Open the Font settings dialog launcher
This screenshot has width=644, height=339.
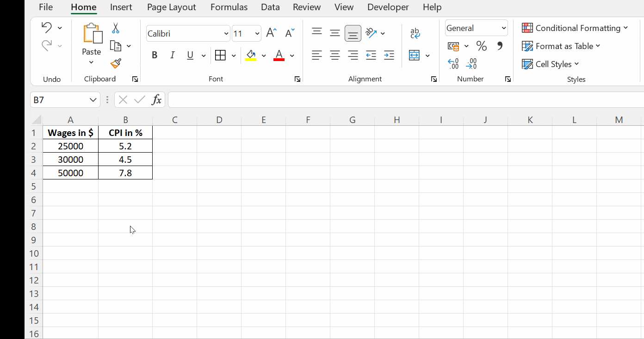pos(297,79)
